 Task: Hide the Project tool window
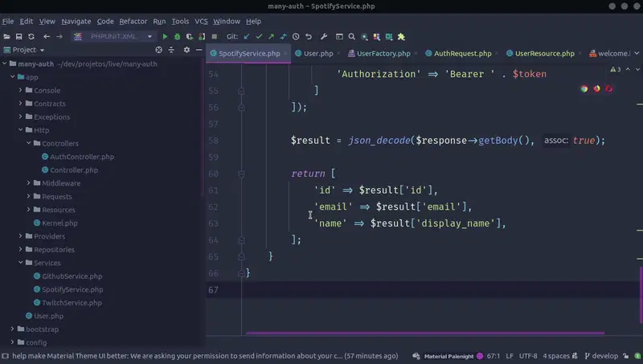(x=199, y=50)
